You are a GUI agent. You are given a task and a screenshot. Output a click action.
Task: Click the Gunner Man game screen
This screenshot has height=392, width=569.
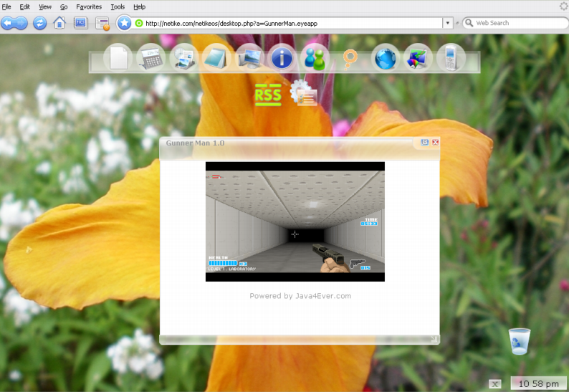[295, 221]
